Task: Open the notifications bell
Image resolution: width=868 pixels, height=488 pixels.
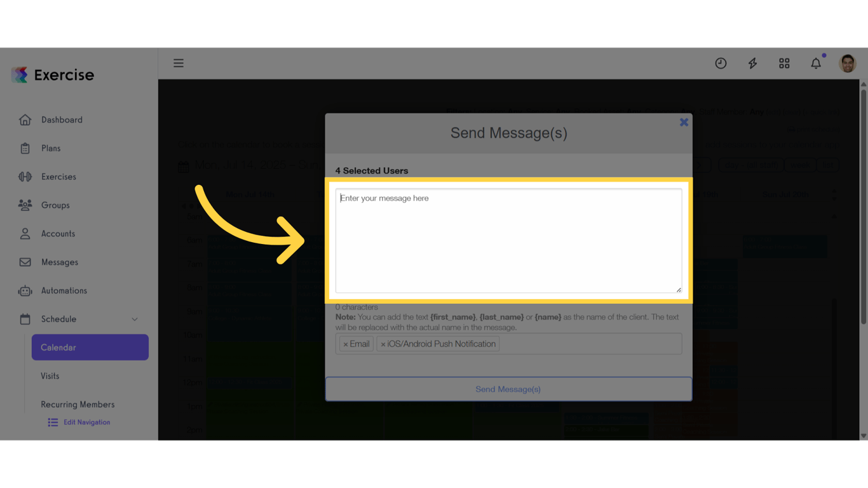Action: [x=816, y=63]
